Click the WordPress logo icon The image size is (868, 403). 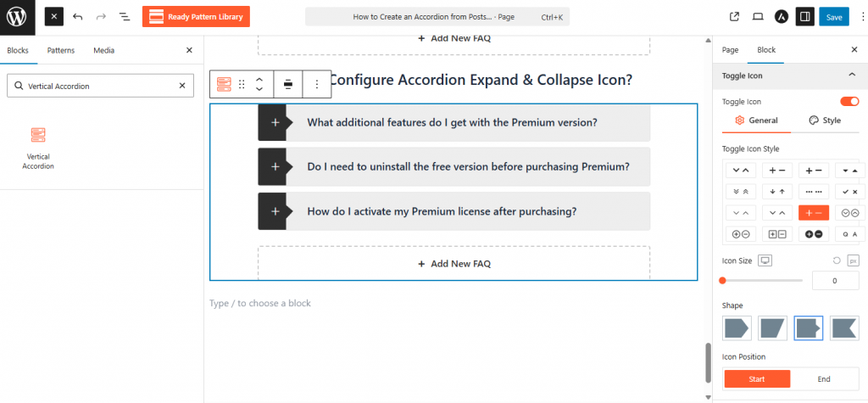point(17,17)
